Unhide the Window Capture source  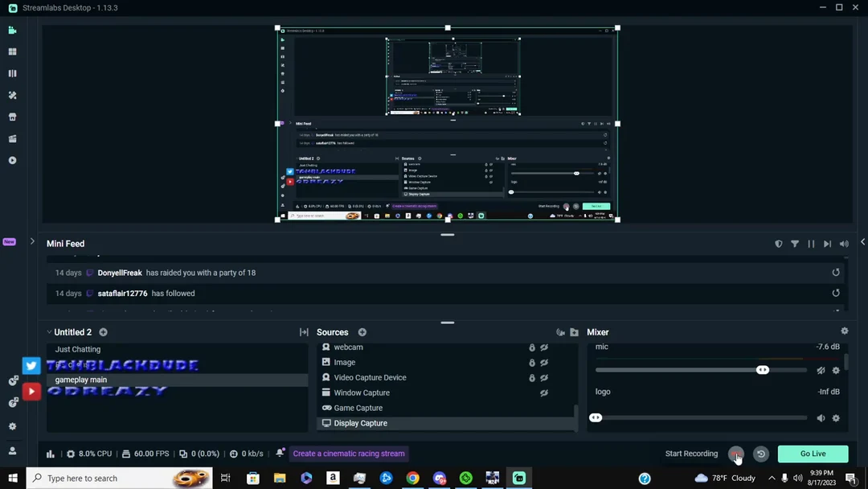tap(544, 392)
